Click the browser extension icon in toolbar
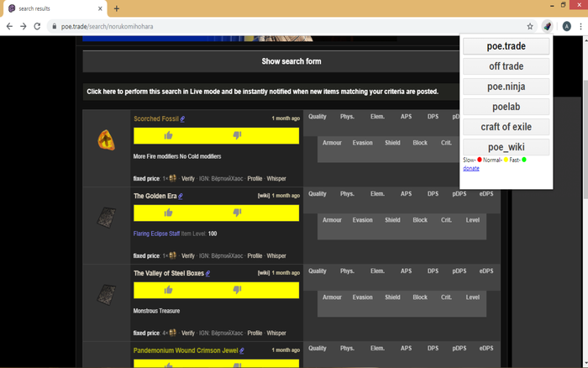The height and width of the screenshot is (368, 588). tap(548, 26)
